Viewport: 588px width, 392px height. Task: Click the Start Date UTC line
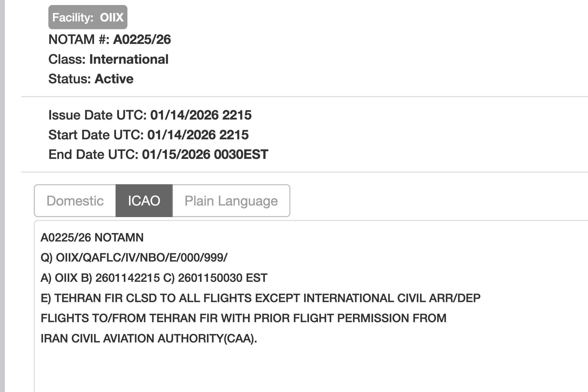148,135
